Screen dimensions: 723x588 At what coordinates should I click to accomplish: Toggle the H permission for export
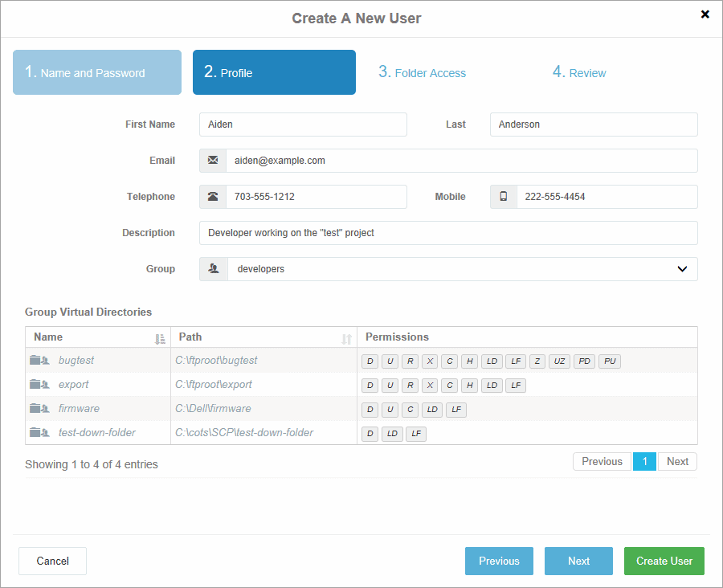click(x=469, y=385)
